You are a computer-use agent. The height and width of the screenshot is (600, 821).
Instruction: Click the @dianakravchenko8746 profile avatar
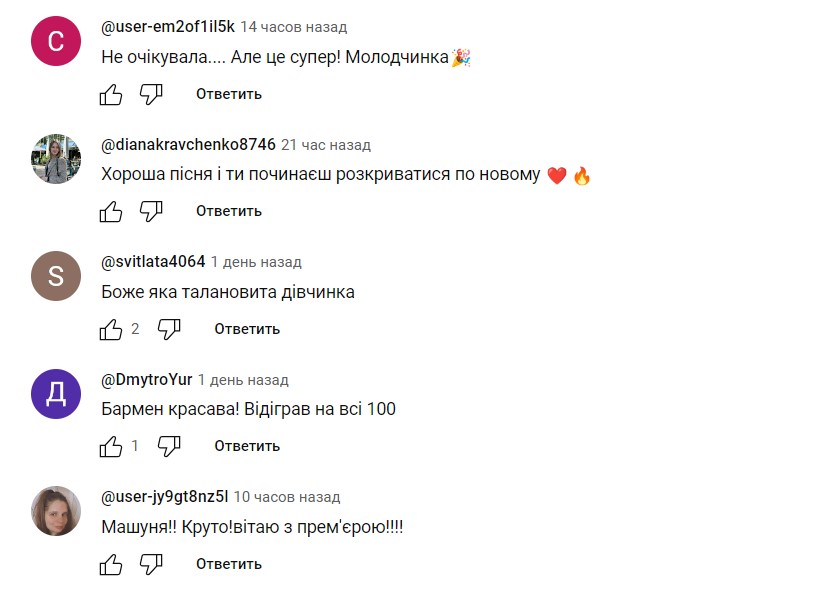click(x=56, y=158)
